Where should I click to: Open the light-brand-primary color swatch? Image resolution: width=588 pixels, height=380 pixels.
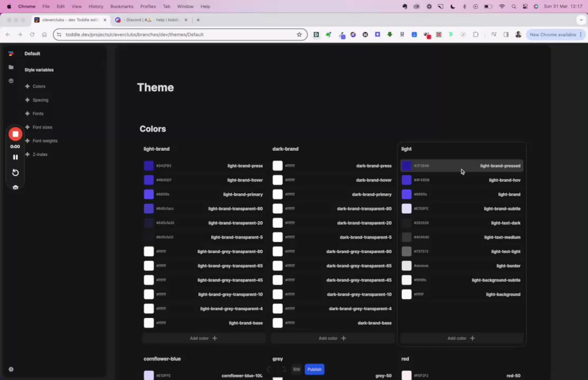tap(149, 194)
